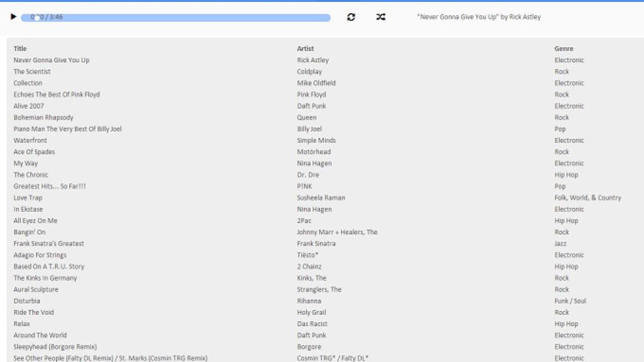Select the Bohemian Rhapsody track row
644x362 pixels.
(x=43, y=118)
